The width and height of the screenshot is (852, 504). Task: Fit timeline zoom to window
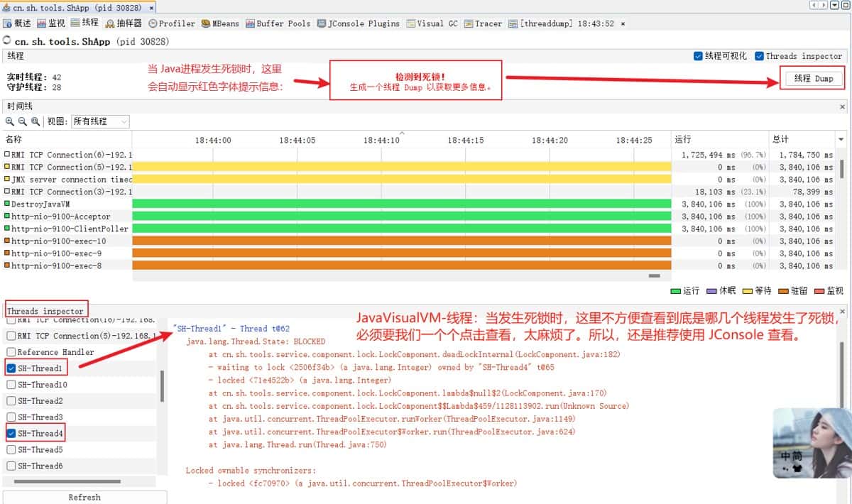[35, 121]
